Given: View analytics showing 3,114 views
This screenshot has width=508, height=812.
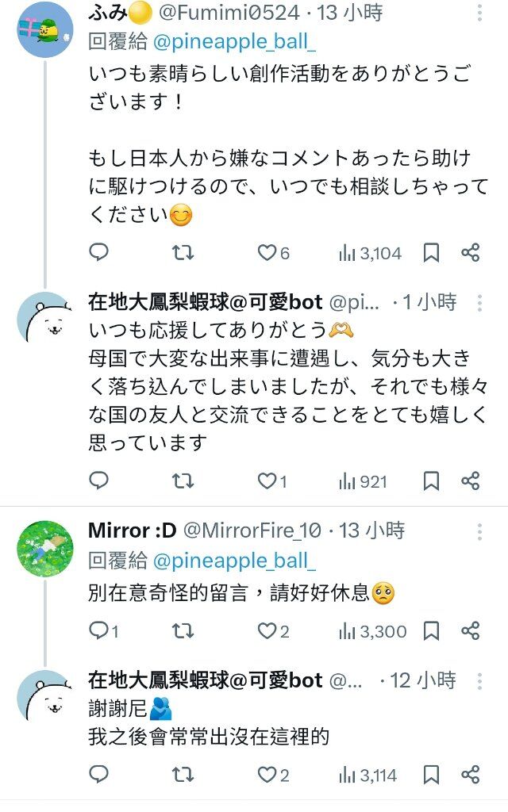Looking at the screenshot, I should point(368,775).
